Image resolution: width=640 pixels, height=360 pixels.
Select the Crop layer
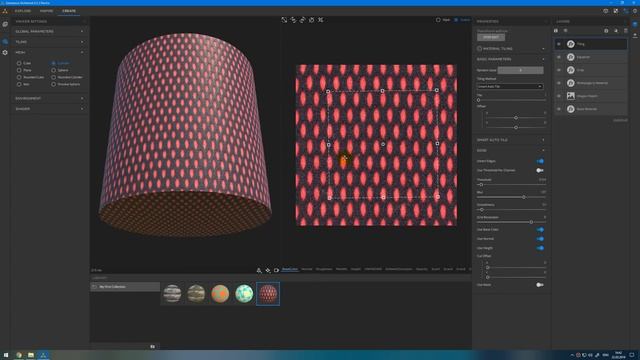591,70
